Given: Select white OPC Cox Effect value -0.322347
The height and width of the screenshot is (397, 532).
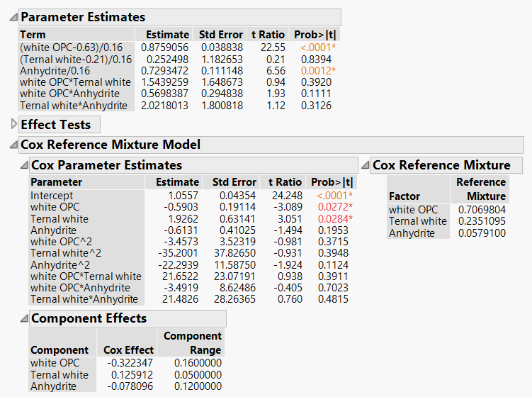Looking at the screenshot, I should click(x=130, y=363).
